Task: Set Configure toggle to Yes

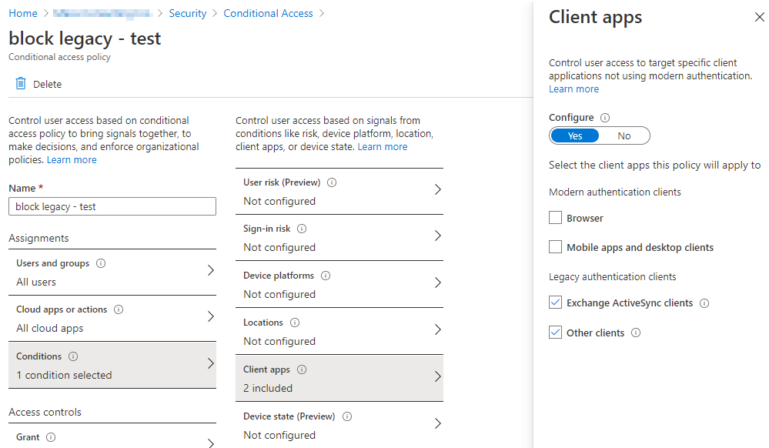Action: coord(575,136)
